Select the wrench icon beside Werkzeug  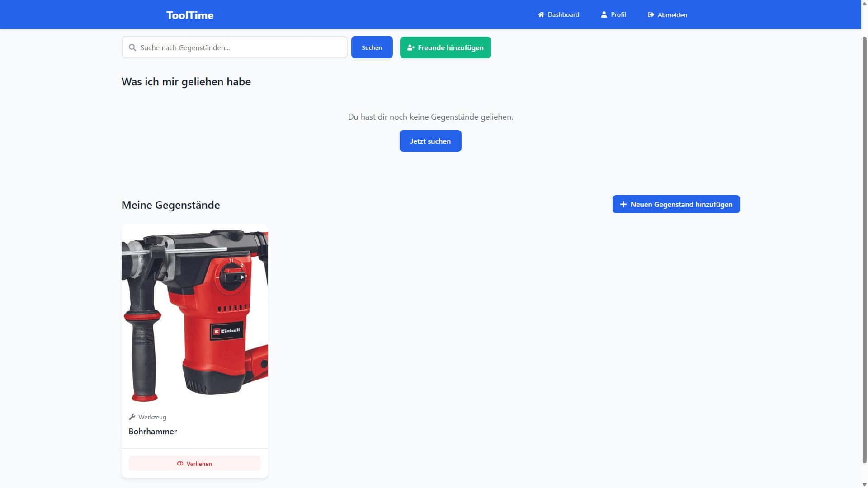pos(132,417)
